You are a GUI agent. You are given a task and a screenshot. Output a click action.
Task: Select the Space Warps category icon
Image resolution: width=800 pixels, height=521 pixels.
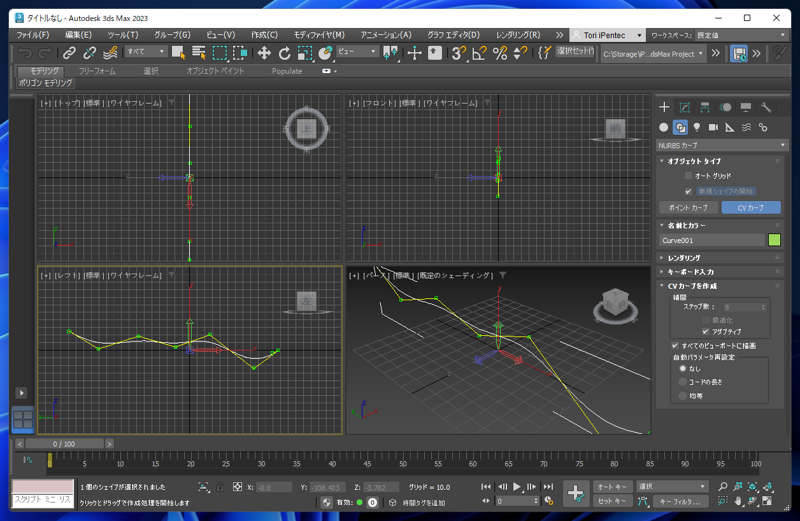(746, 127)
